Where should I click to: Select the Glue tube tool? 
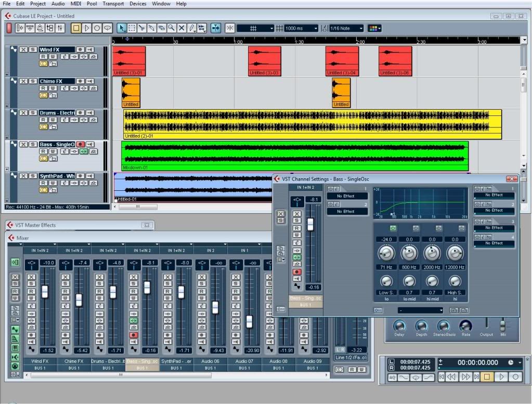tap(151, 28)
